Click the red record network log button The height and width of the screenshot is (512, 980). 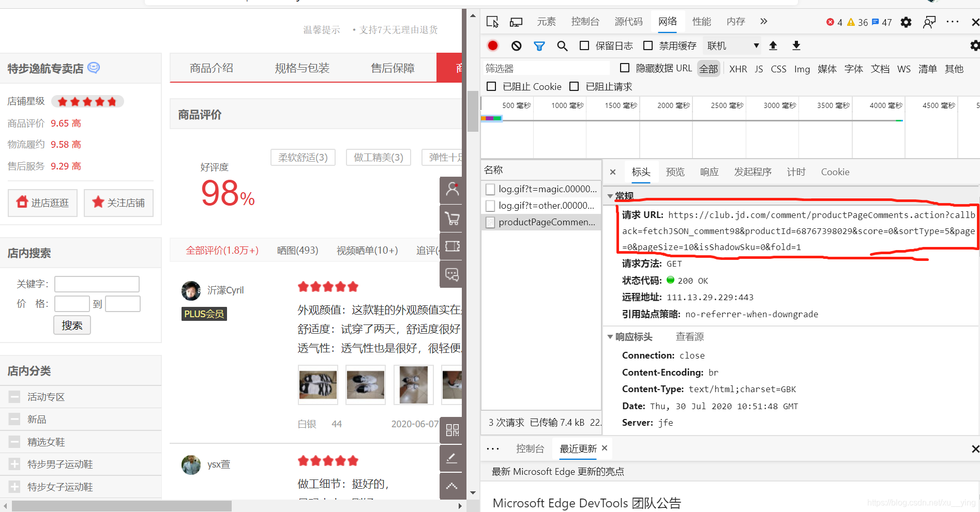point(493,46)
